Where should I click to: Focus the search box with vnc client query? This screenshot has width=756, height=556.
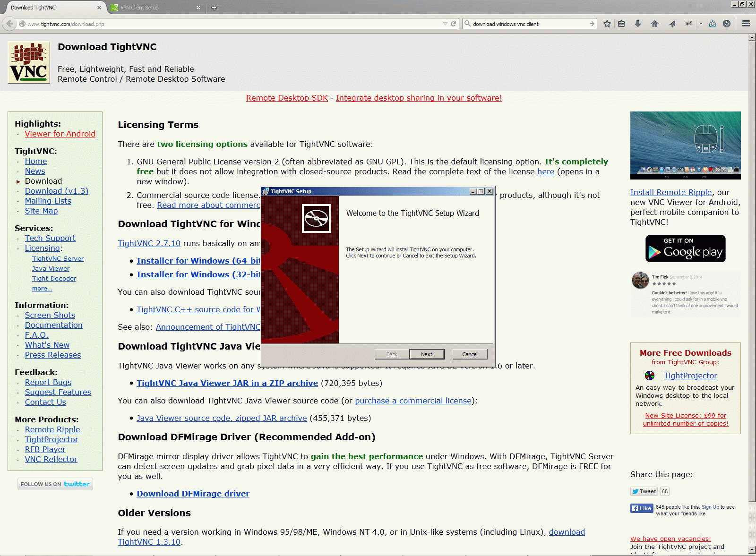click(529, 24)
